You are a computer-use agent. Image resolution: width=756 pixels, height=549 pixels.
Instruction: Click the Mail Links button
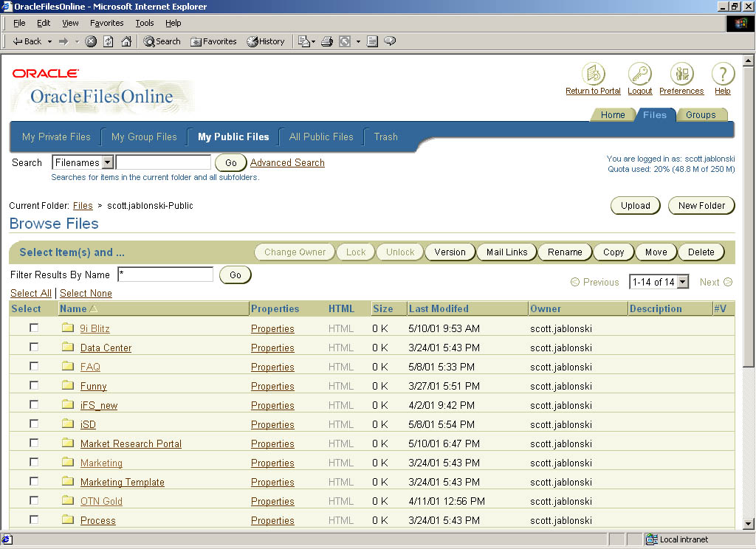(506, 252)
